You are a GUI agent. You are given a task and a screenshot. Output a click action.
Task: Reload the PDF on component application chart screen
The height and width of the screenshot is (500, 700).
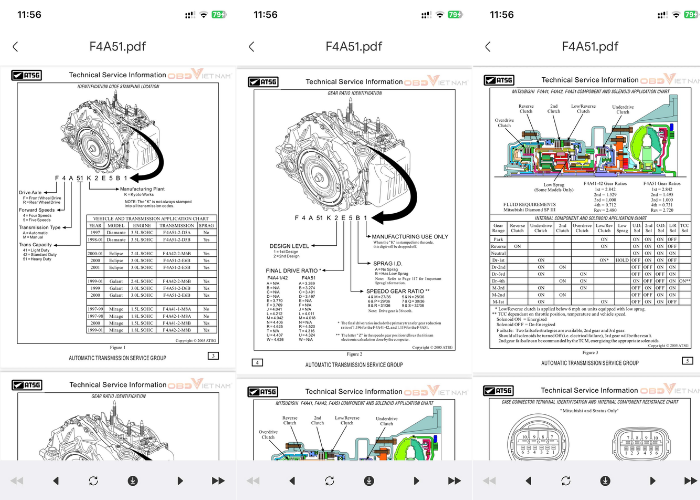[x=566, y=481]
